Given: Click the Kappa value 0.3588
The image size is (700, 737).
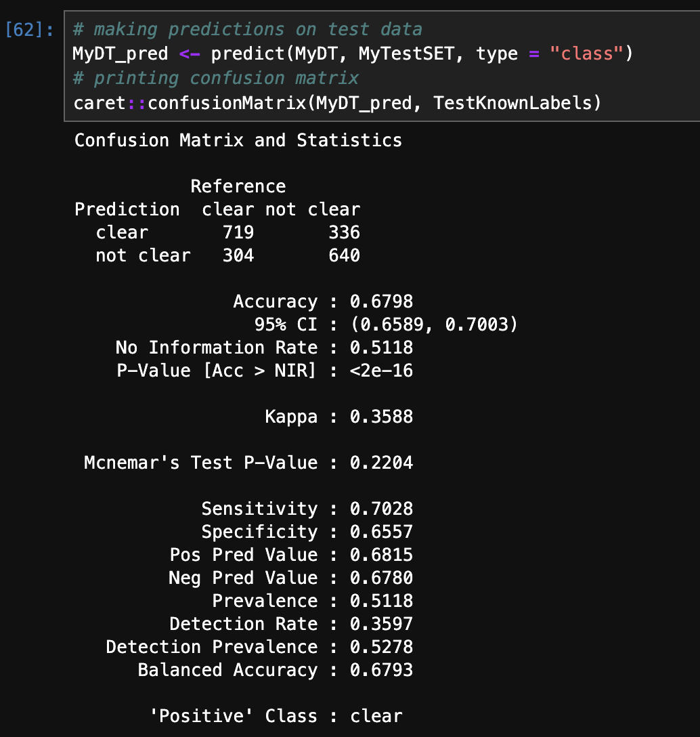Looking at the screenshot, I should pos(381,417).
